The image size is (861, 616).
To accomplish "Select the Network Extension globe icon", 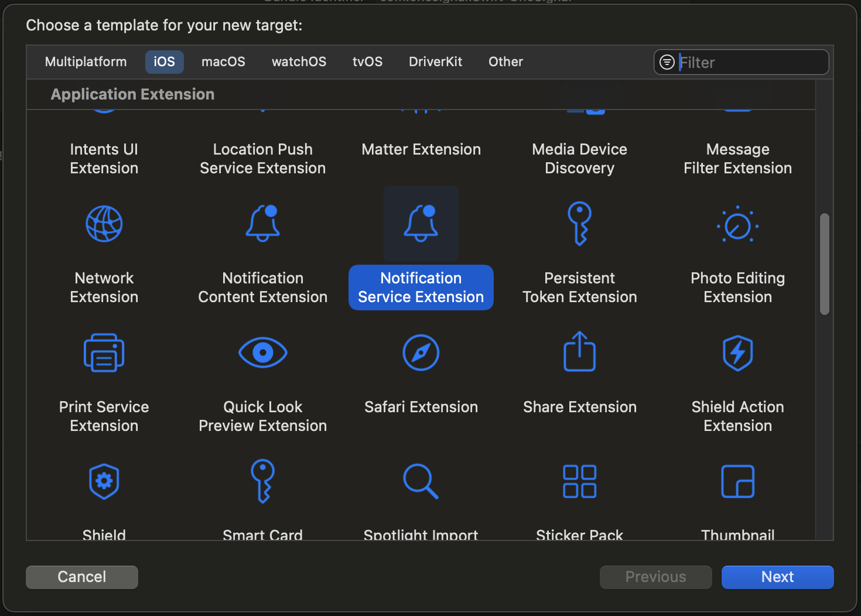I will click(104, 224).
